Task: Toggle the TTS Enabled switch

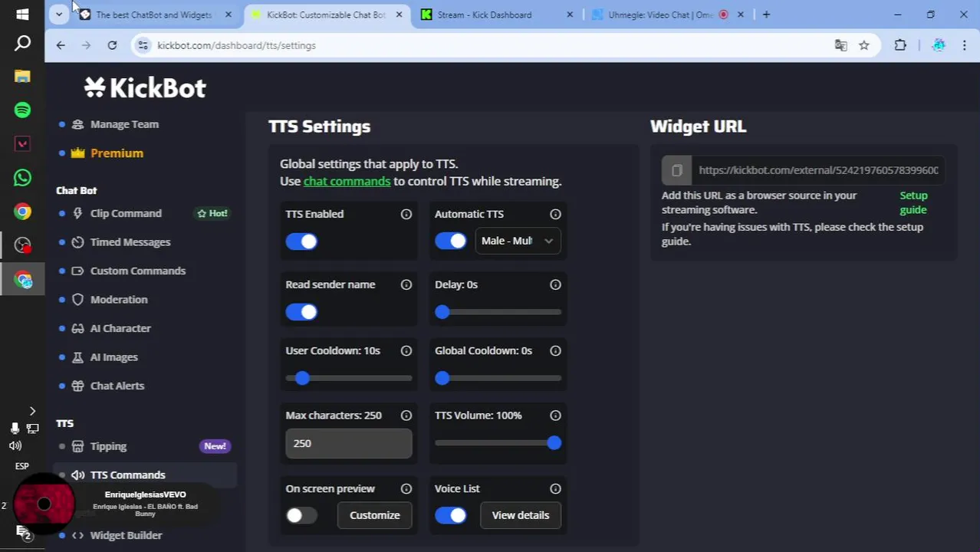Action: click(x=301, y=242)
